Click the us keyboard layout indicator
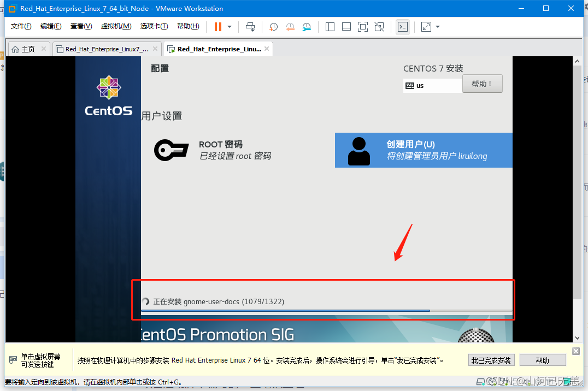This screenshot has height=391, width=588. pyautogui.click(x=432, y=86)
